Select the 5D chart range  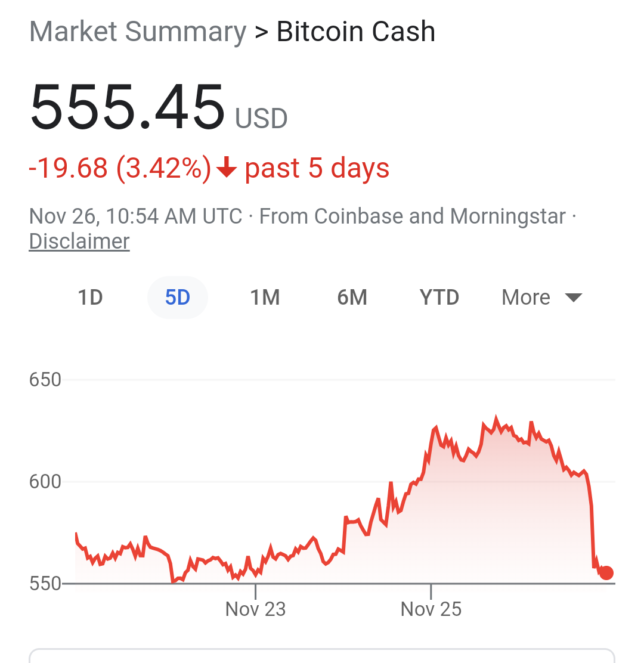pos(178,298)
